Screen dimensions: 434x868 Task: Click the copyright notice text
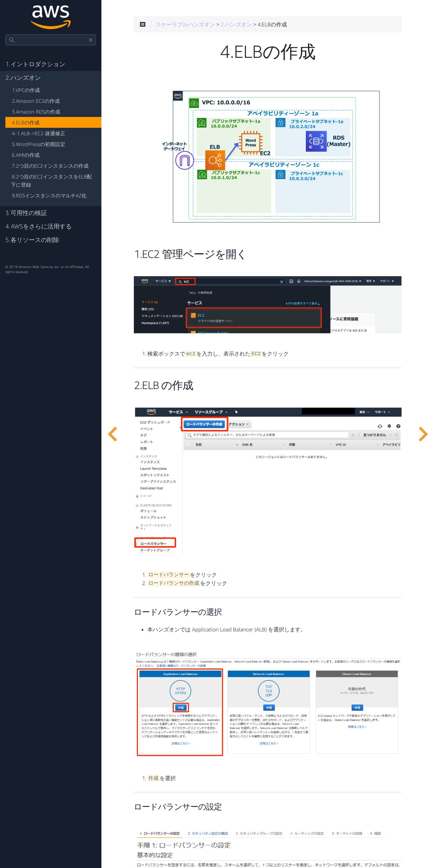47,269
